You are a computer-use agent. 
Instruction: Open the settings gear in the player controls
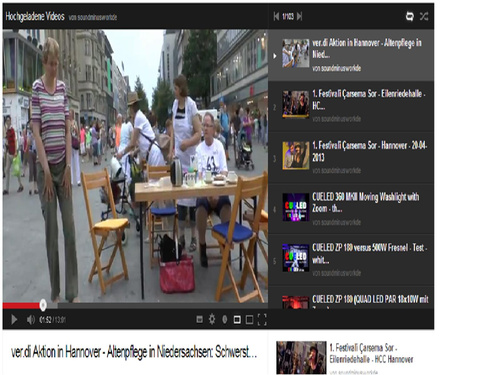click(212, 319)
